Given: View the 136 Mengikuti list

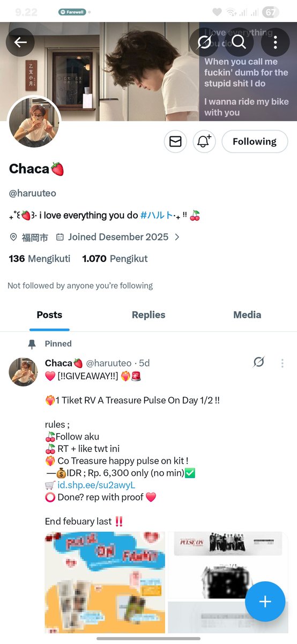Looking at the screenshot, I should point(40,259).
